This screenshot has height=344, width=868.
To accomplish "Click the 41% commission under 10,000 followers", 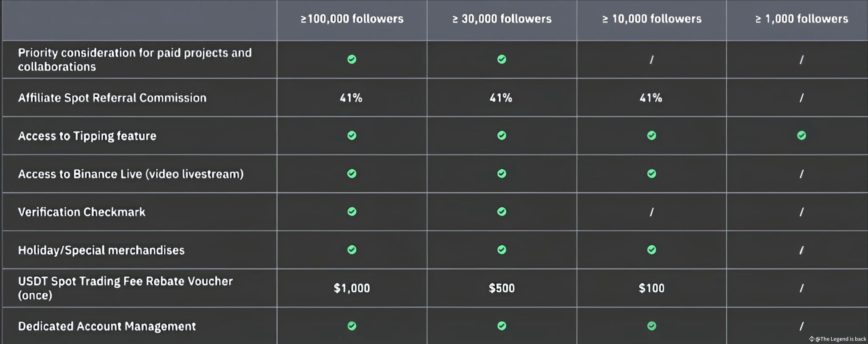I will click(x=651, y=98).
